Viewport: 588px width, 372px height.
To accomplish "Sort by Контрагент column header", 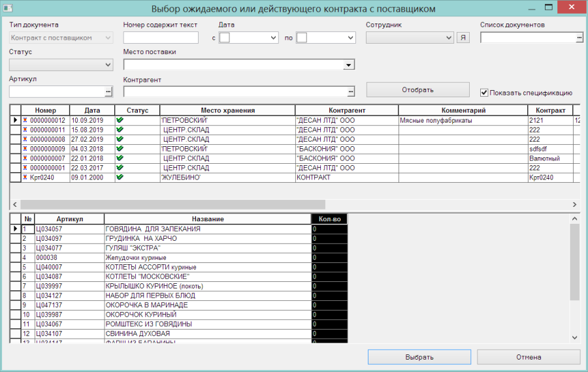I will (347, 110).
